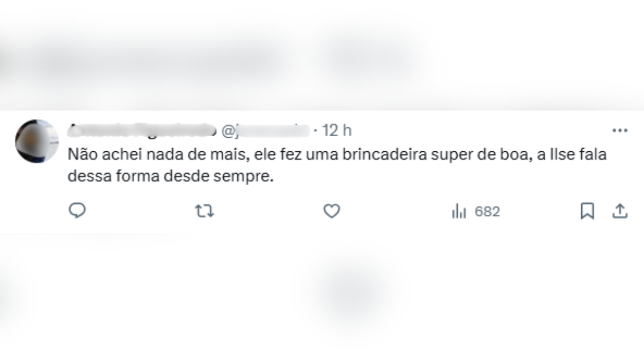Open the three-dot more options menu

coord(620,130)
